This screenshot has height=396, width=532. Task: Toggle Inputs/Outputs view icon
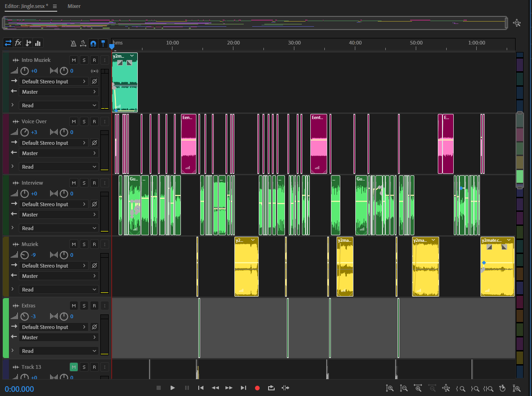[x=8, y=43]
